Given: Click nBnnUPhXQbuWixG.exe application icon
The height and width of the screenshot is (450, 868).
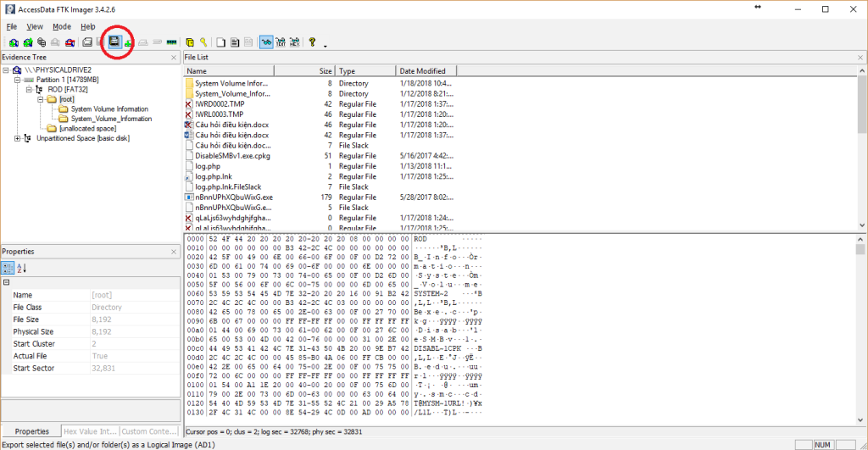Looking at the screenshot, I should (x=189, y=197).
